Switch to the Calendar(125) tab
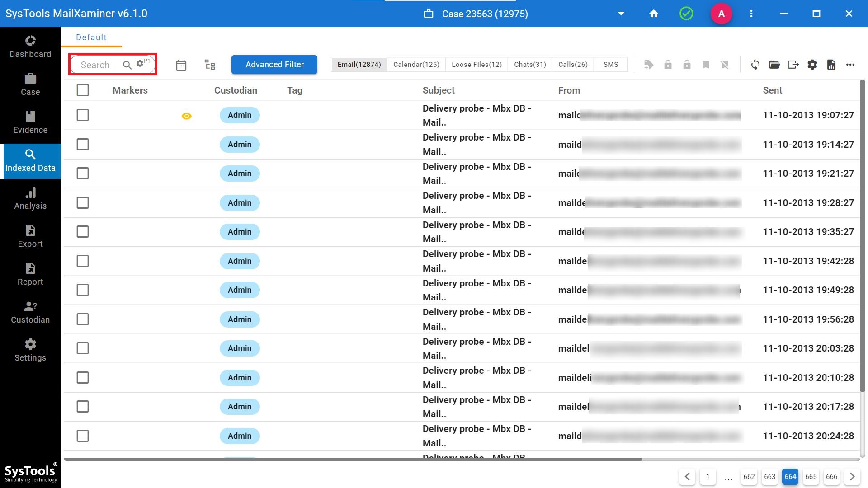 click(416, 65)
